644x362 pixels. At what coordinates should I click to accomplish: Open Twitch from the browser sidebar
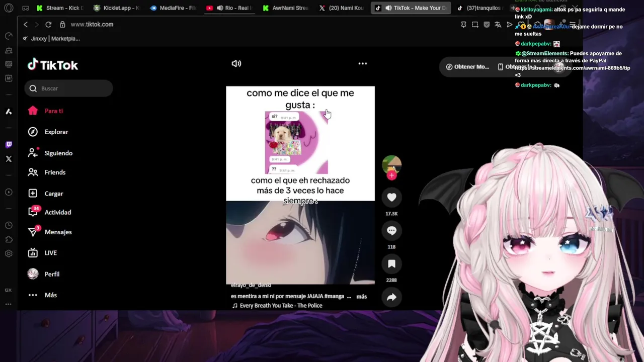coord(9,145)
